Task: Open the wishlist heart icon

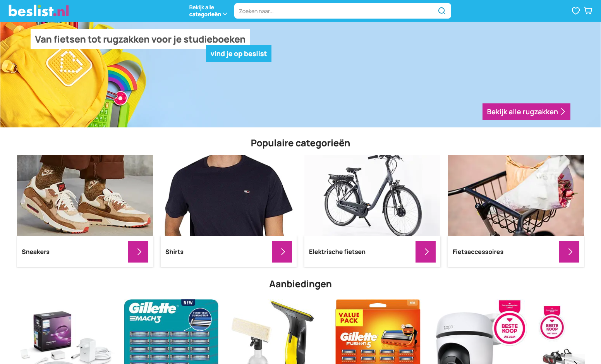Action: [576, 11]
